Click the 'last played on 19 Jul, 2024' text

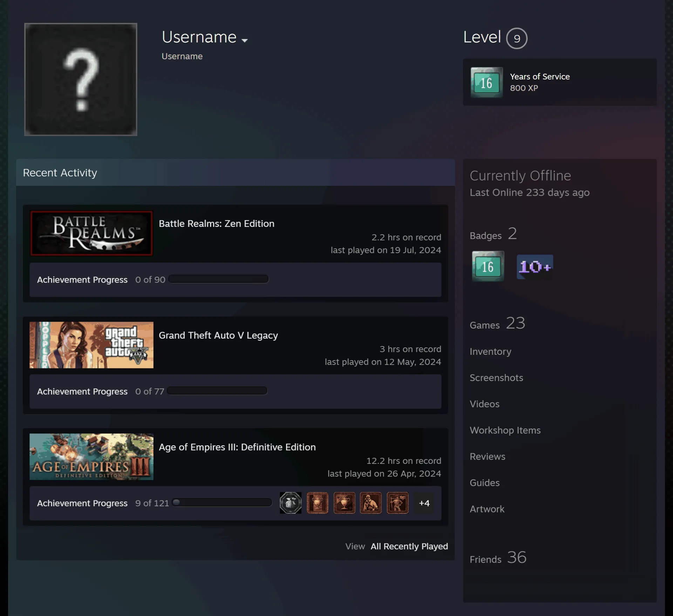tap(386, 250)
